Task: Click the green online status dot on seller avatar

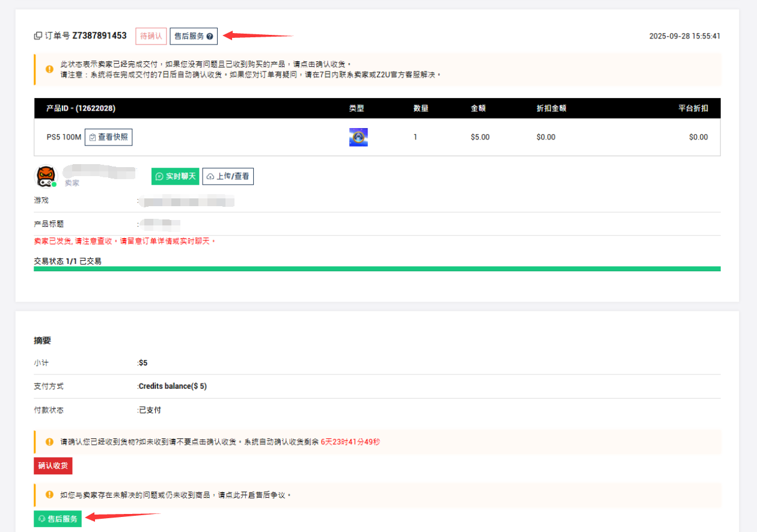Action: tap(54, 184)
